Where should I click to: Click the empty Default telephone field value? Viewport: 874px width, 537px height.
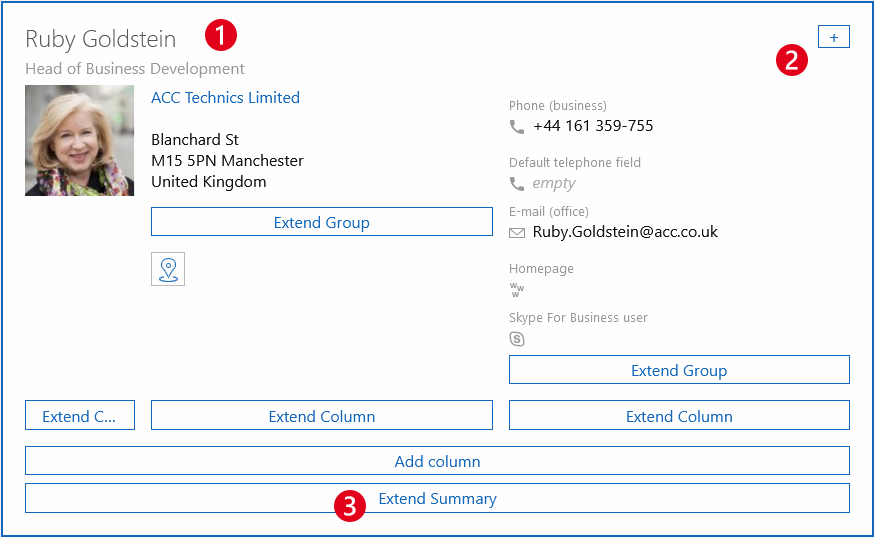tap(554, 184)
